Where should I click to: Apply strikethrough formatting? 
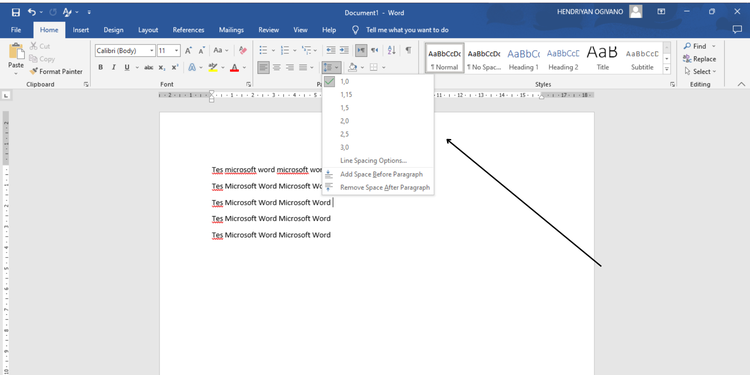pyautogui.click(x=149, y=67)
